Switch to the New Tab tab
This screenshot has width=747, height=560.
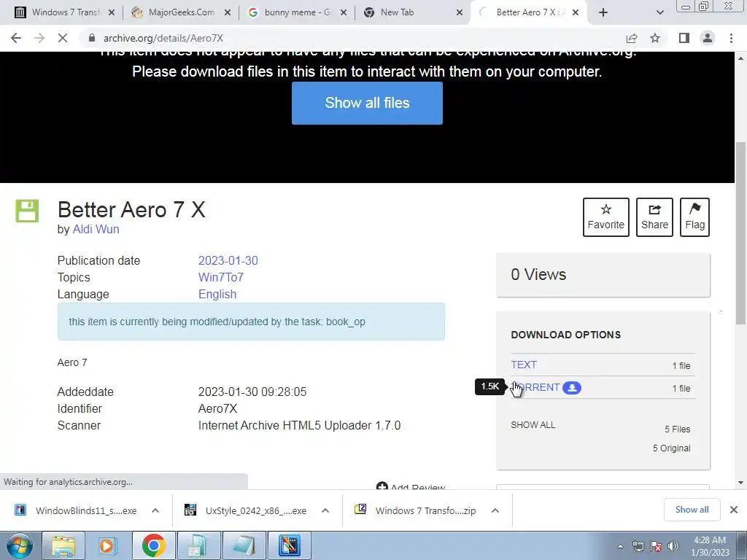click(413, 12)
